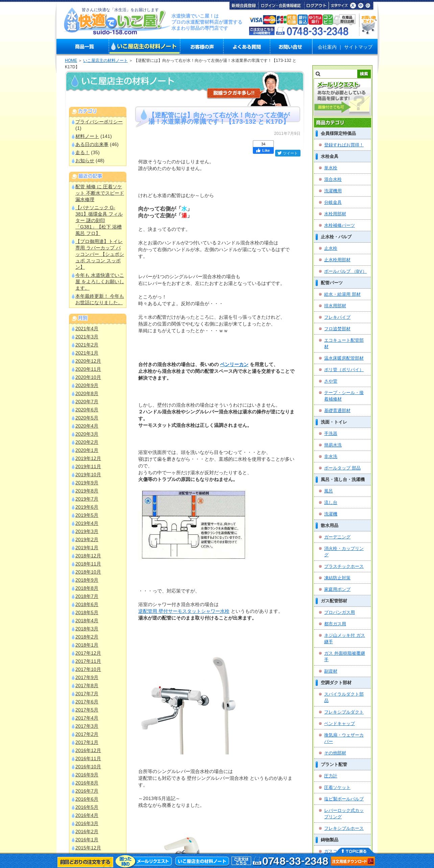Click 前回どおりの注文をする in bottom bar
434x868 pixels.
tap(85, 862)
